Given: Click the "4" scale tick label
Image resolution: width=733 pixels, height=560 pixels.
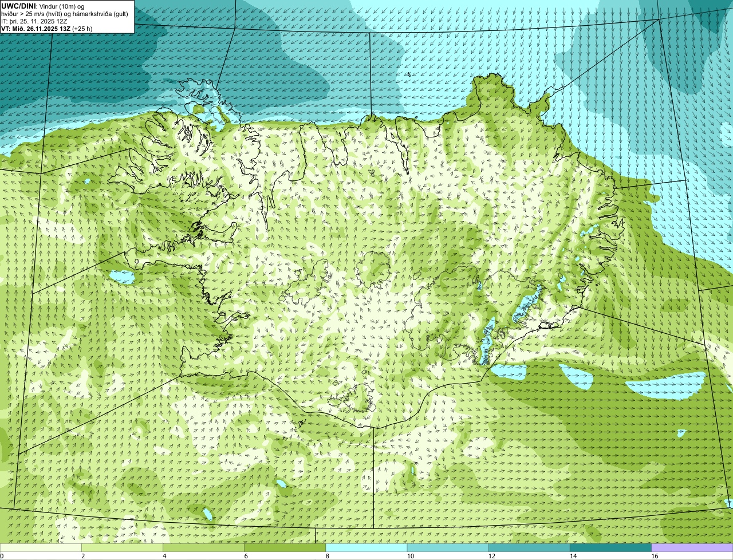Looking at the screenshot, I should click(x=164, y=556).
